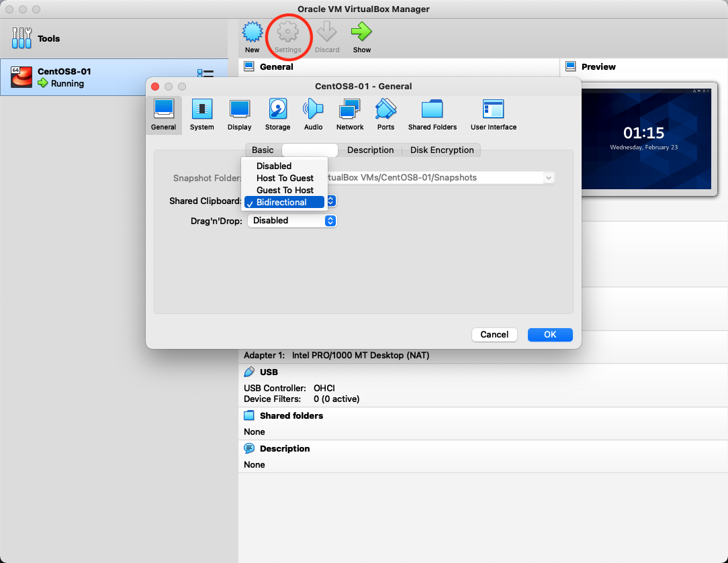Open the Settings gear in toolbar
The image size is (728, 563).
[288, 32]
